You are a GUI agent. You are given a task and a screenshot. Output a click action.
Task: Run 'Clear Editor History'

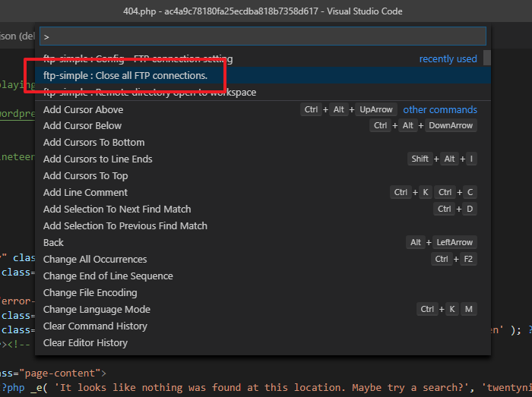point(263,343)
